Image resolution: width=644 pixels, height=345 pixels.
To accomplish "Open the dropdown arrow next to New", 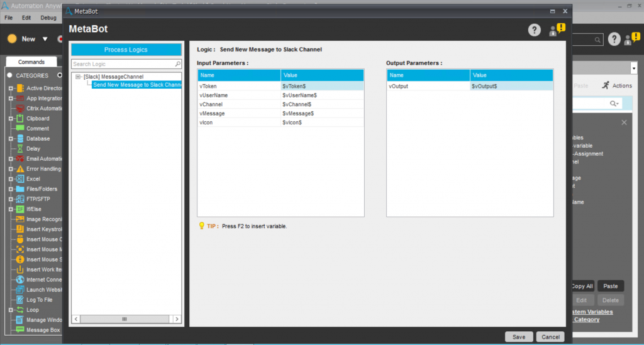I will click(45, 39).
